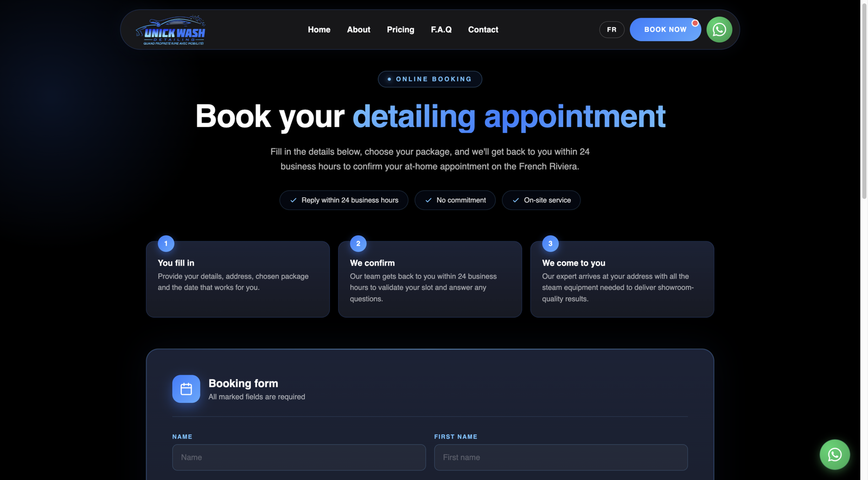Click the 'Booking form' title

coord(243,383)
